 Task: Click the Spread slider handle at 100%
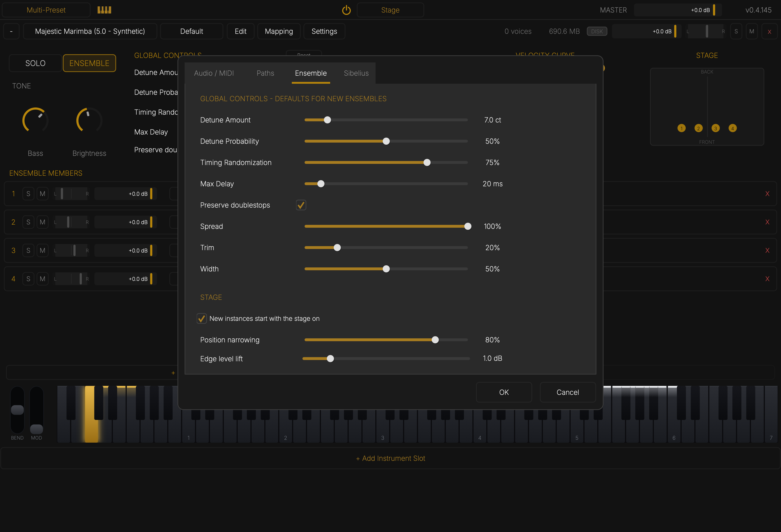pos(468,226)
